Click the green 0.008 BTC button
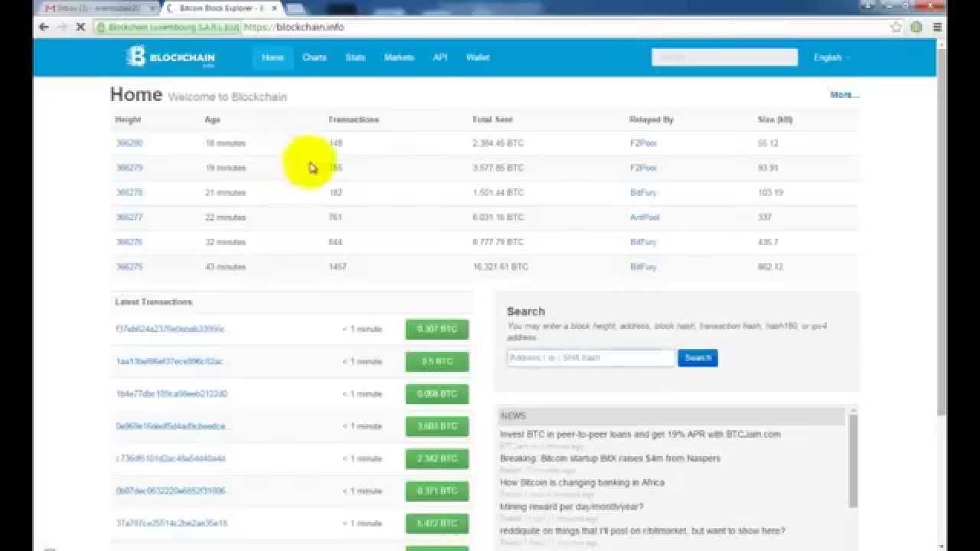Viewport: 980px width, 551px height. (436, 393)
